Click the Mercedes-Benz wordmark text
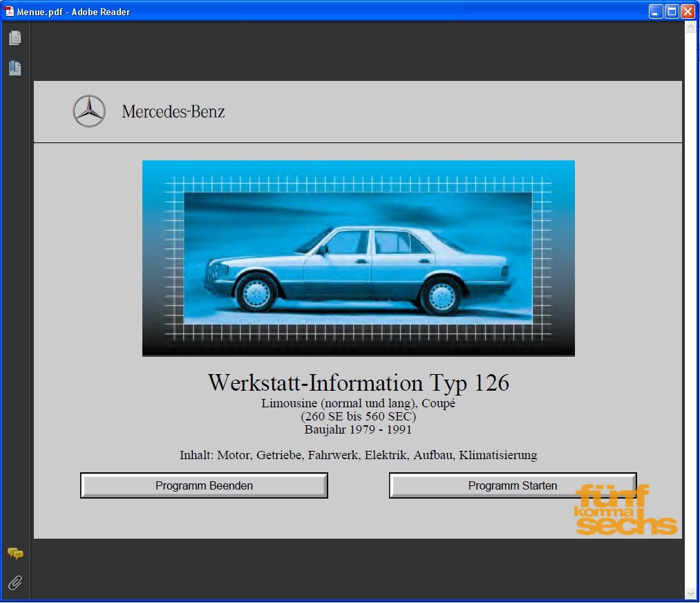The image size is (700, 603). [x=173, y=111]
